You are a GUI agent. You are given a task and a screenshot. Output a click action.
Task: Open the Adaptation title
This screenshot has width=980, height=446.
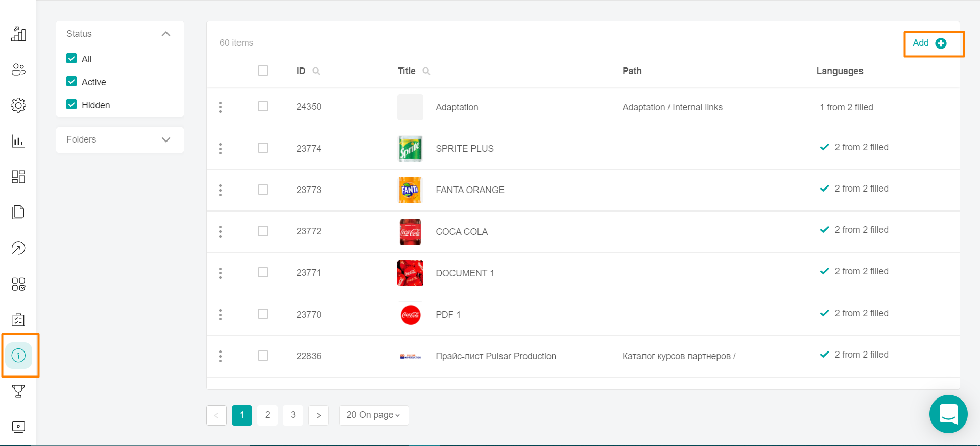pyautogui.click(x=457, y=107)
